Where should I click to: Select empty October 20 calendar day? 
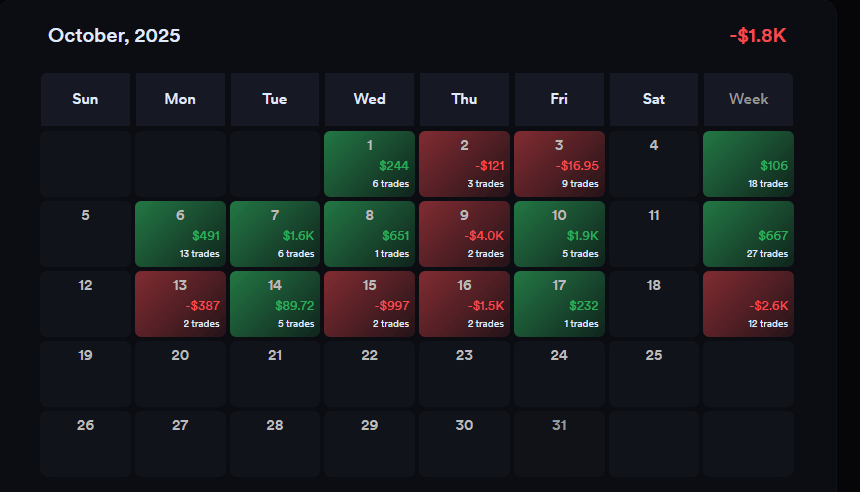pos(180,373)
